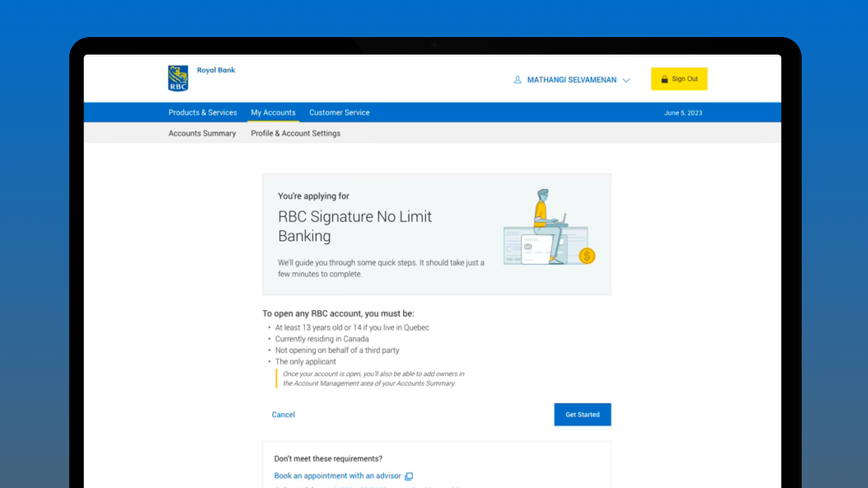Click the user profile silhouette icon
The width and height of the screenshot is (868, 488).
point(517,80)
